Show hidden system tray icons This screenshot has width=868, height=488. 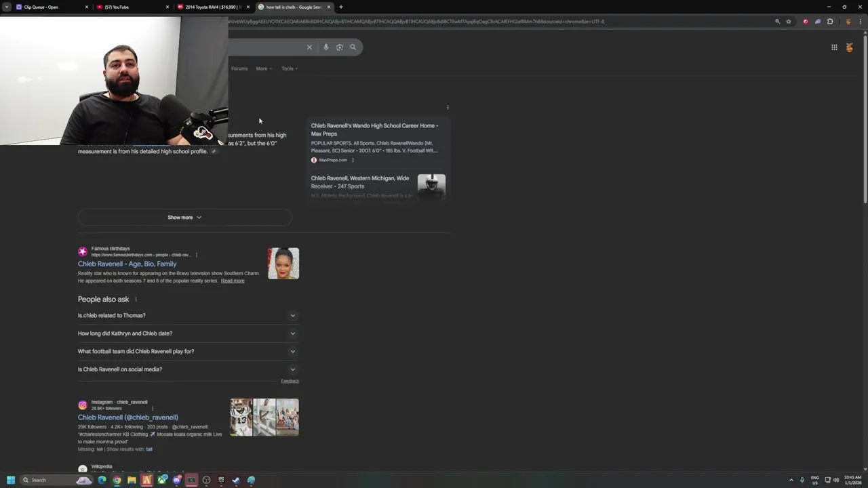[x=791, y=480]
